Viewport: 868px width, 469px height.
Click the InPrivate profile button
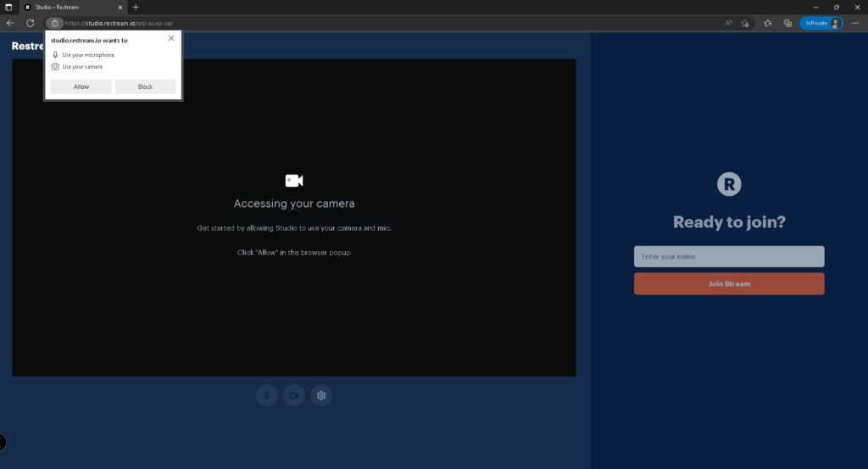pos(821,23)
